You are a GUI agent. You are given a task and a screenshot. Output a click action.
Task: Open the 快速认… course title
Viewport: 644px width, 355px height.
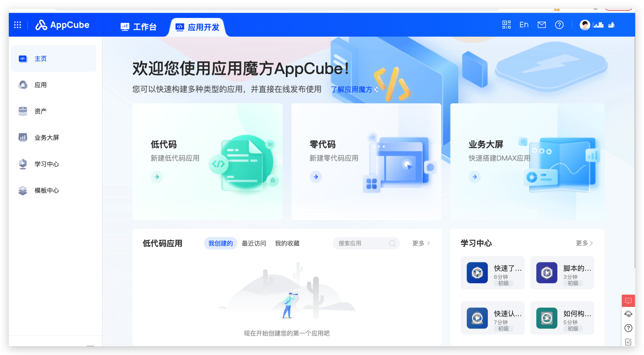[508, 314]
